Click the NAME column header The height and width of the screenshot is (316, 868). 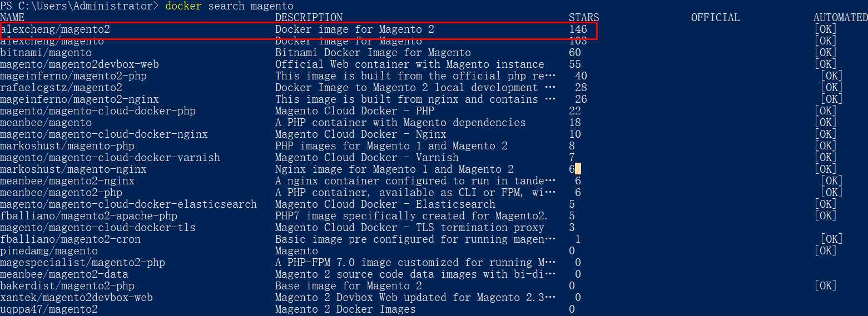[12, 18]
